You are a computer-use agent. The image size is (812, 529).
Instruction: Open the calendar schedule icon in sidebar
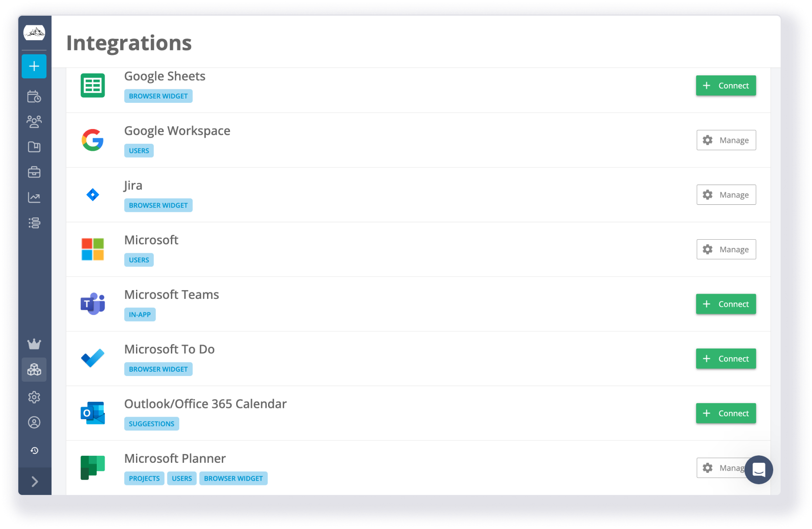point(34,96)
